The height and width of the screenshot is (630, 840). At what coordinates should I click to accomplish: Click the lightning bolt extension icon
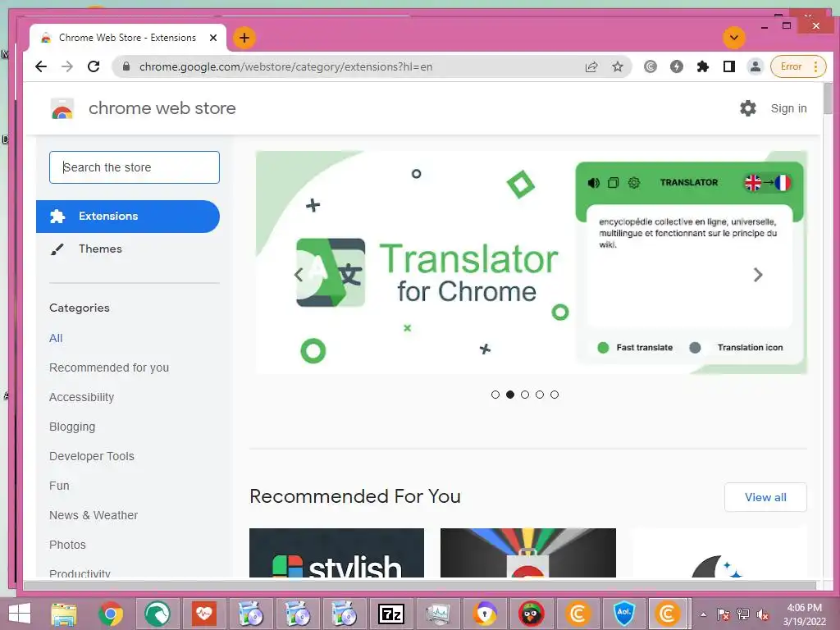click(677, 66)
